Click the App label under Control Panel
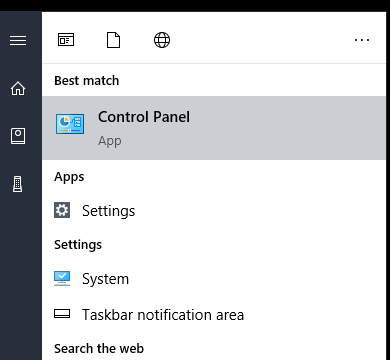The image size is (390, 360). pos(110,141)
